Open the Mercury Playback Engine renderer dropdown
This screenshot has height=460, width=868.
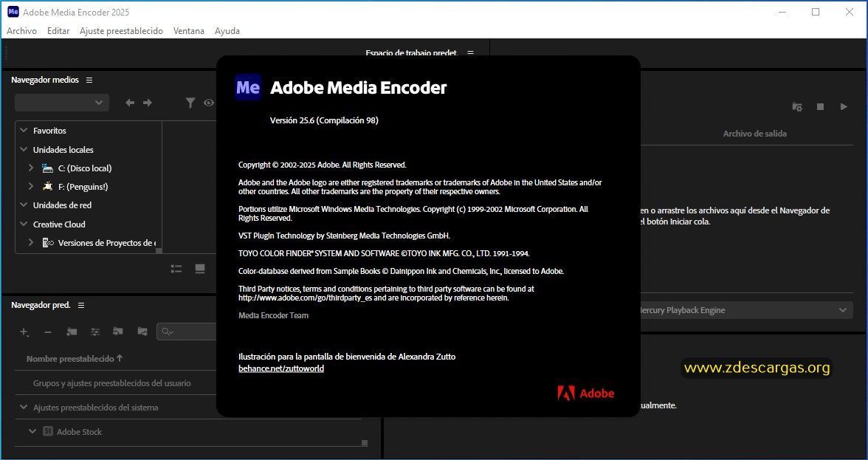point(745,310)
